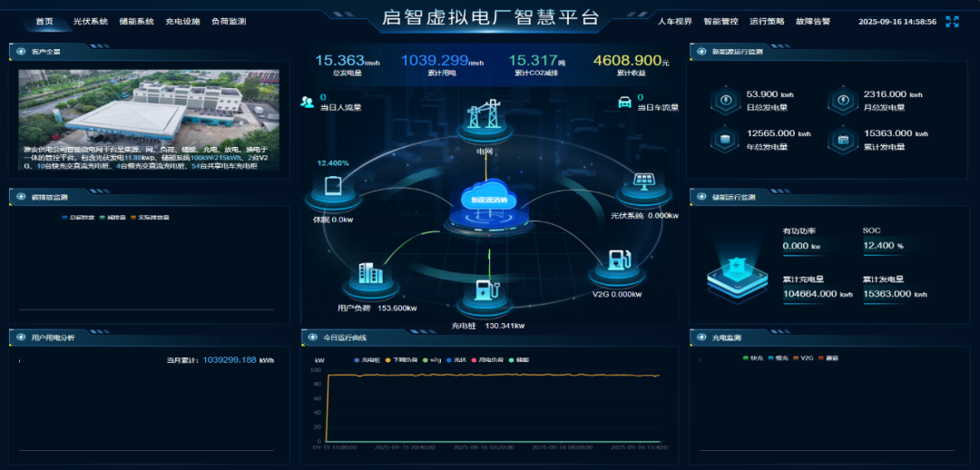Image resolution: width=980 pixels, height=470 pixels.
Task: Go to the 智能管控 page
Action: [x=720, y=21]
